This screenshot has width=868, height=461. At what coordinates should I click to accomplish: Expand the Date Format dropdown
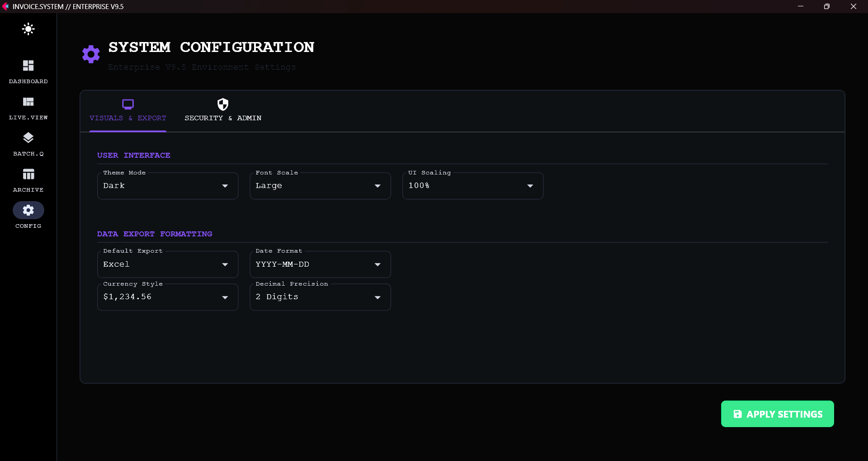click(x=320, y=264)
